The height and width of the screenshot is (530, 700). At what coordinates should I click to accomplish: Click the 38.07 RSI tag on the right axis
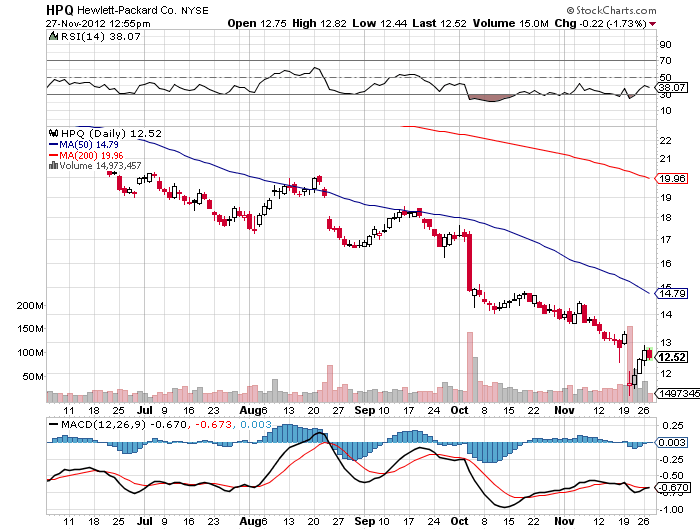point(672,88)
